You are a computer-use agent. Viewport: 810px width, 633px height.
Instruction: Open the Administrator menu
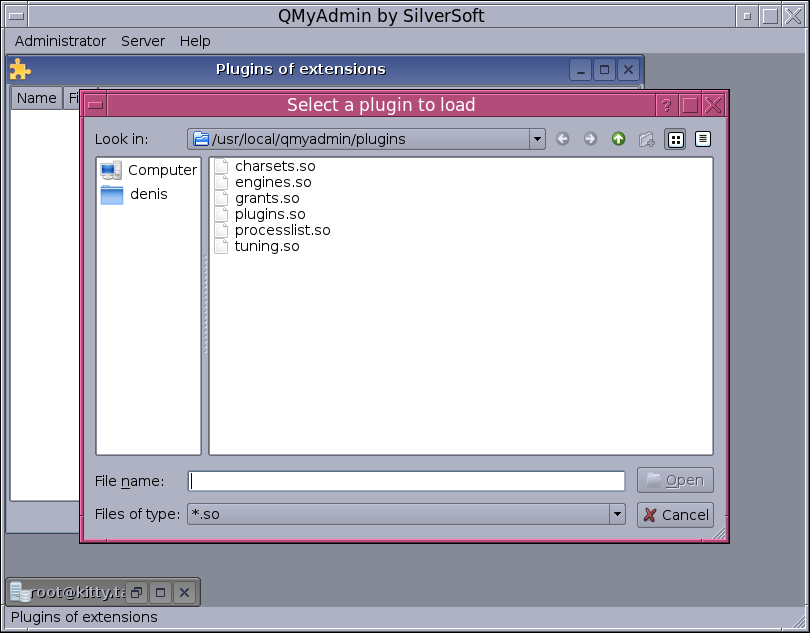click(60, 41)
